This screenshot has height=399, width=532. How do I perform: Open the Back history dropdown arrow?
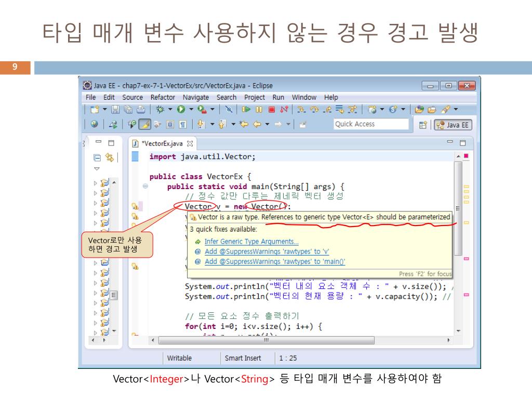[268, 124]
